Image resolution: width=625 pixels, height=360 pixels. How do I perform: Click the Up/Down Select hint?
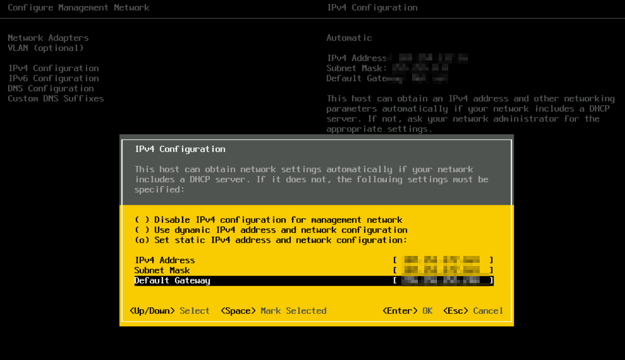pyautogui.click(x=169, y=311)
